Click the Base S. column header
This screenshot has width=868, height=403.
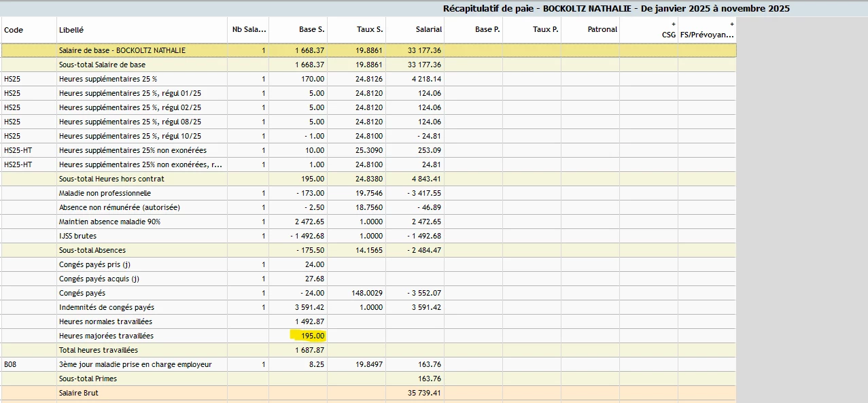[298, 30]
